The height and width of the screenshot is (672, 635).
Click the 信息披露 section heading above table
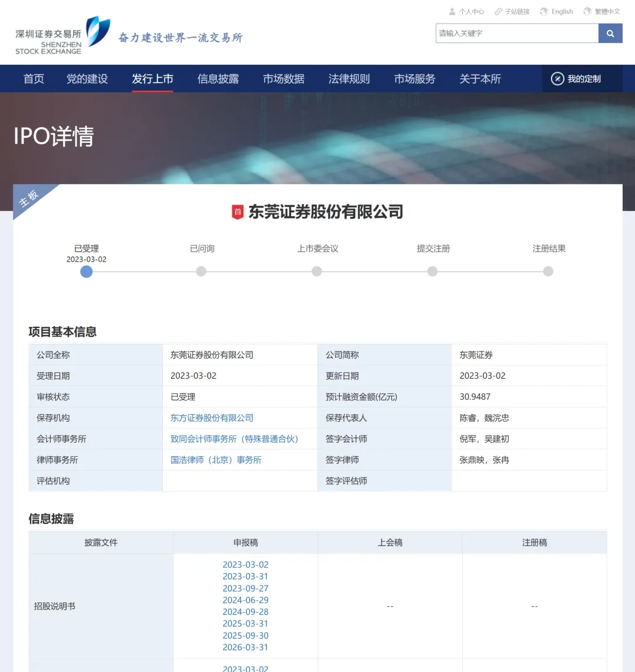[51, 519]
